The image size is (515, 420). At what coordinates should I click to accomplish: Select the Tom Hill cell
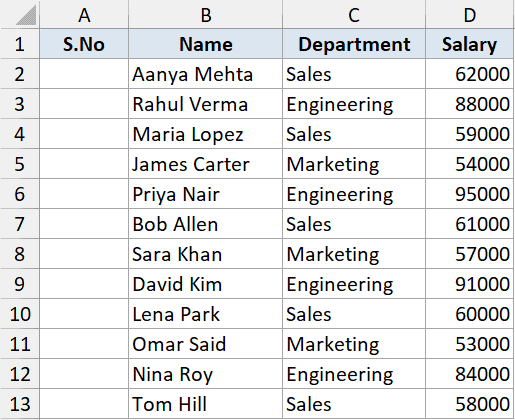(x=205, y=404)
